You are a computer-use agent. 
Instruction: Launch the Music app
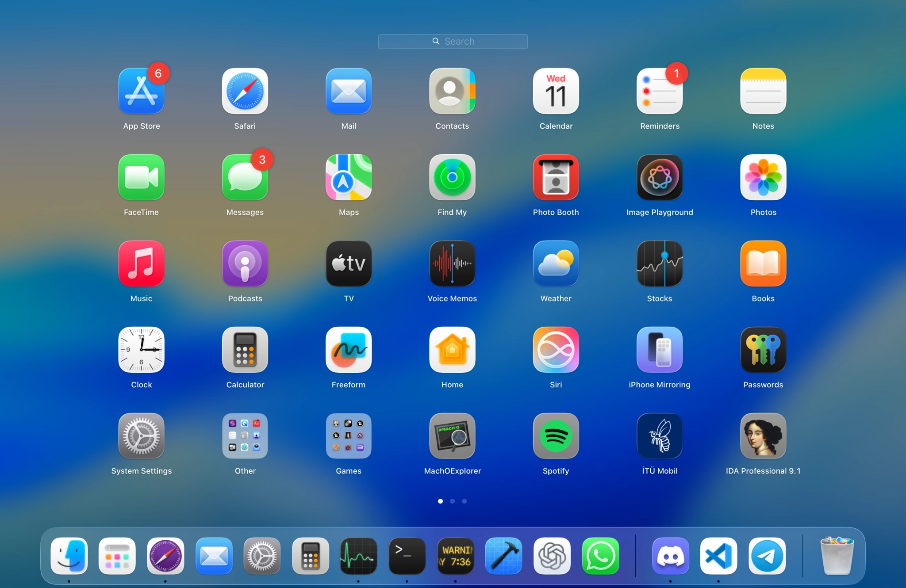pos(142,263)
